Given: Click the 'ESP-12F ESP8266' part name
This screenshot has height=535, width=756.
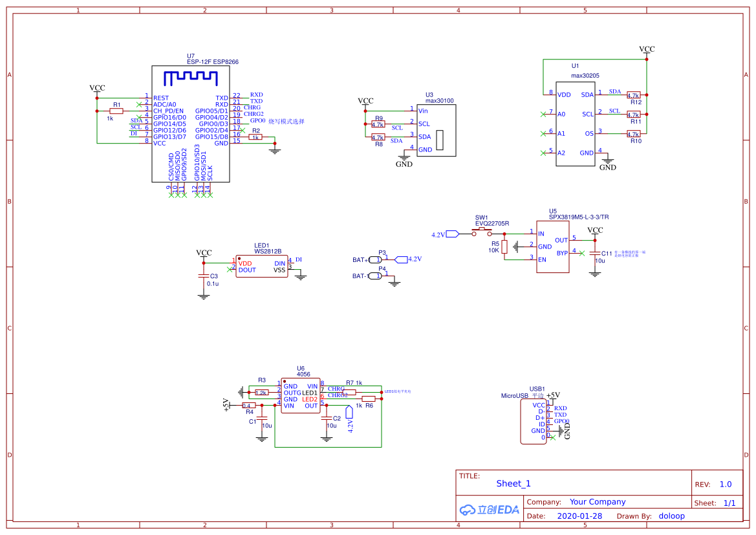Looking at the screenshot, I should point(213,61).
